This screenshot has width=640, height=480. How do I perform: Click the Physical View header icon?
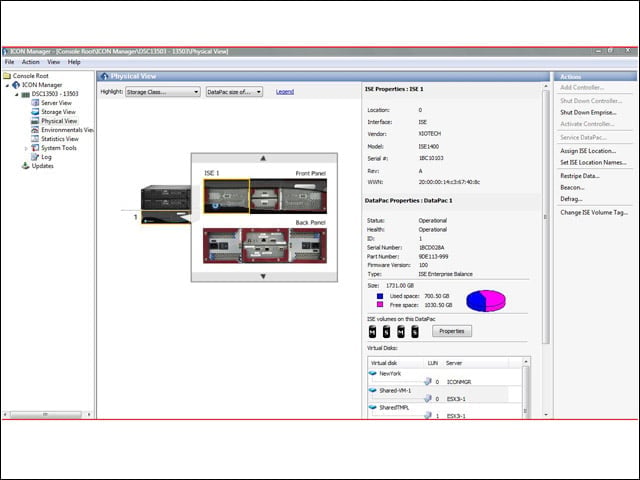(x=104, y=76)
